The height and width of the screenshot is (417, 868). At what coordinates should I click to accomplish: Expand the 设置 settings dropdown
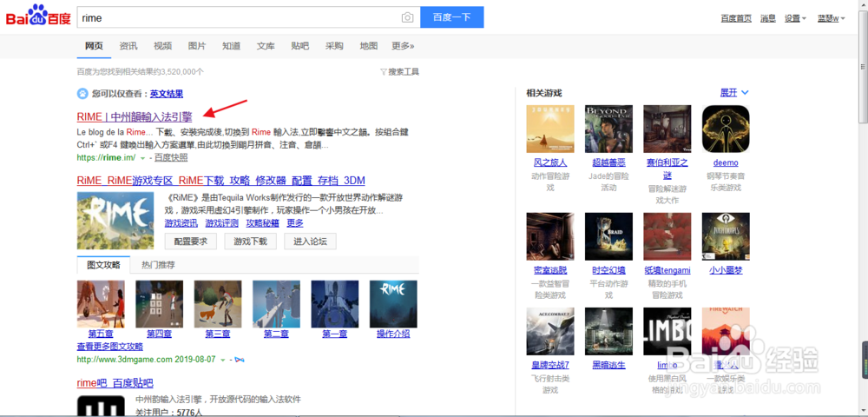coord(795,18)
